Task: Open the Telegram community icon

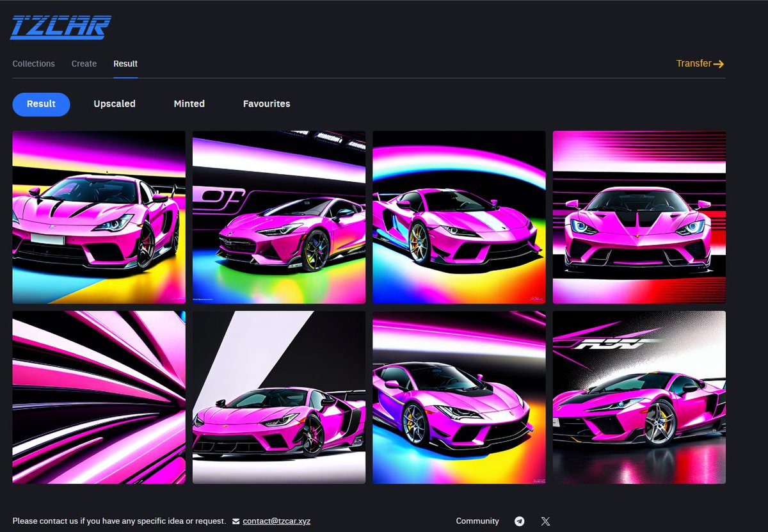Action: click(520, 521)
